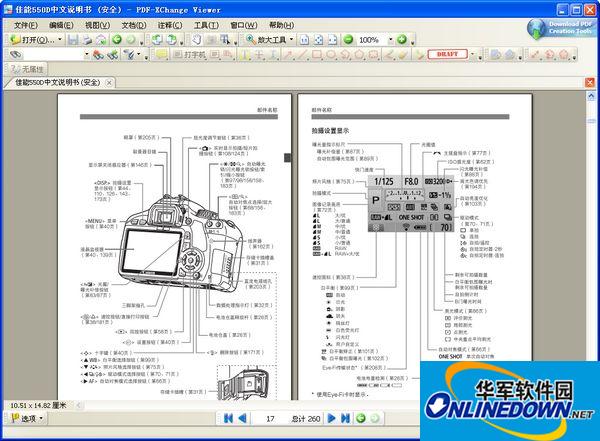Expand the 放大工具 dropdown arrow
Image resolution: width=600 pixels, height=441 pixels.
pyautogui.click(x=291, y=39)
